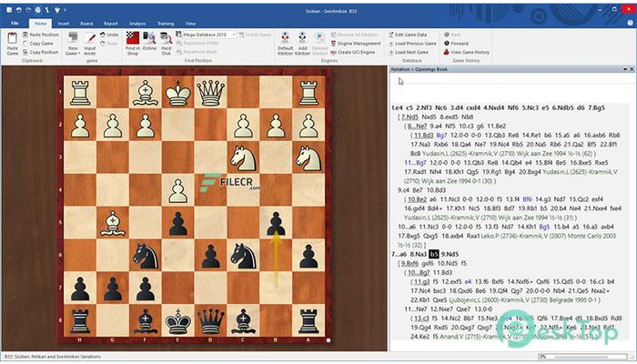Click the Default Kibitzer icon
637x364 pixels.
285,38
